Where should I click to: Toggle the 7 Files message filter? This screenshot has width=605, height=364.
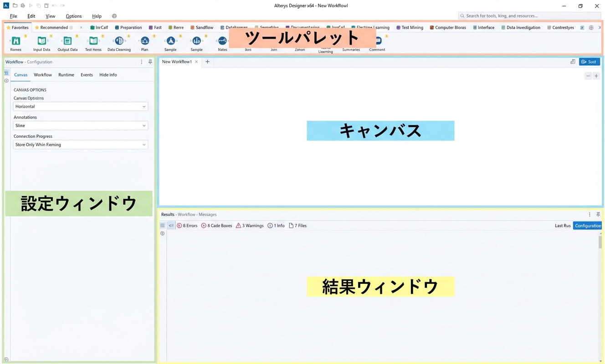click(x=298, y=226)
